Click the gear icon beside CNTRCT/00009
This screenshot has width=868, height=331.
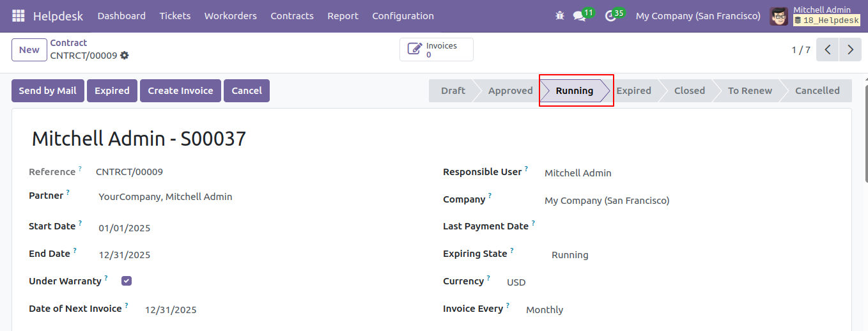125,56
